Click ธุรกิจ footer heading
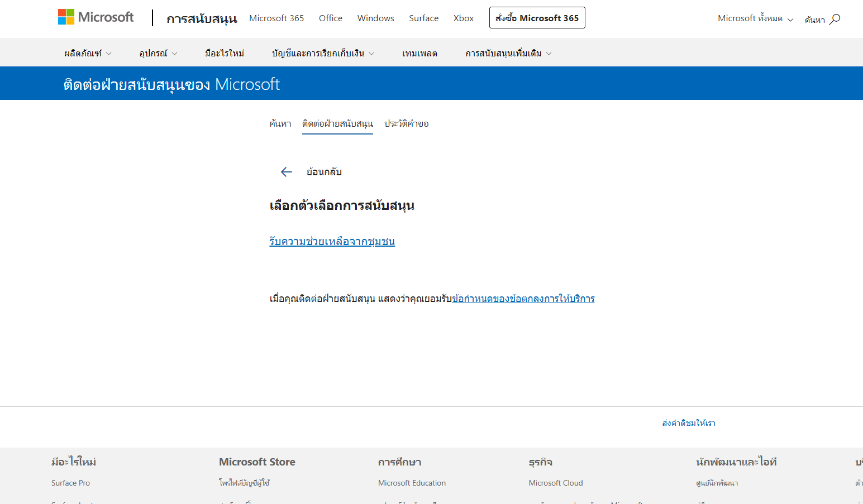The height and width of the screenshot is (504, 863). pyautogui.click(x=540, y=462)
